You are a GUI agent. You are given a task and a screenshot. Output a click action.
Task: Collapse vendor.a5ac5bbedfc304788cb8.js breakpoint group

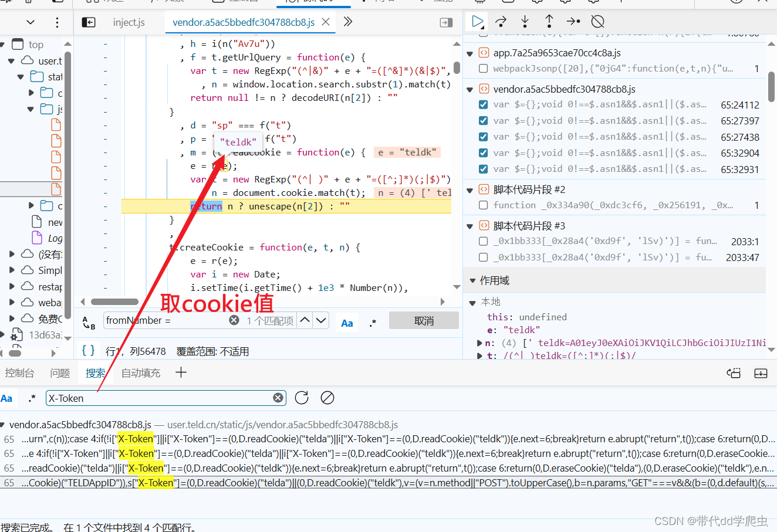tap(470, 90)
